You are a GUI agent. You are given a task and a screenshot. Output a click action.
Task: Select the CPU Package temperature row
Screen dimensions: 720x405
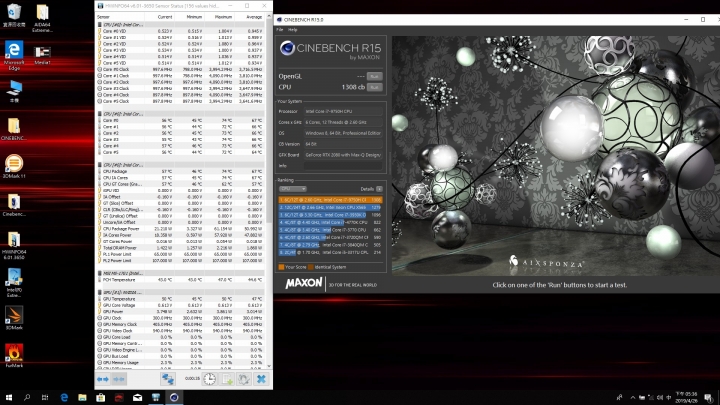(x=180, y=171)
